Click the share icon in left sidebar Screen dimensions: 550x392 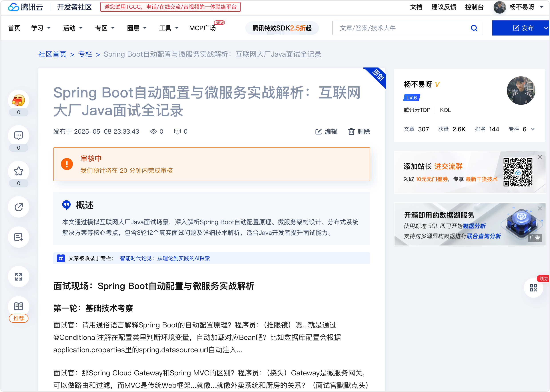click(19, 207)
